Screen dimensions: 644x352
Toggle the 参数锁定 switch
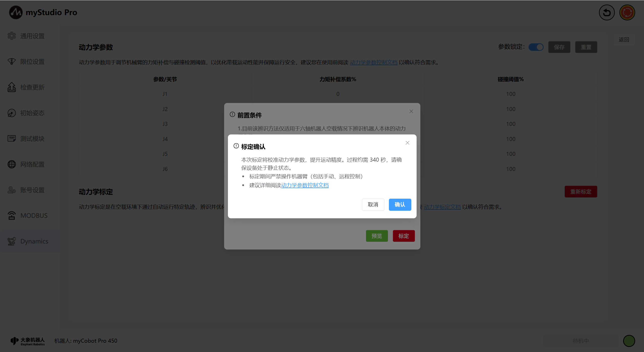[x=536, y=47]
